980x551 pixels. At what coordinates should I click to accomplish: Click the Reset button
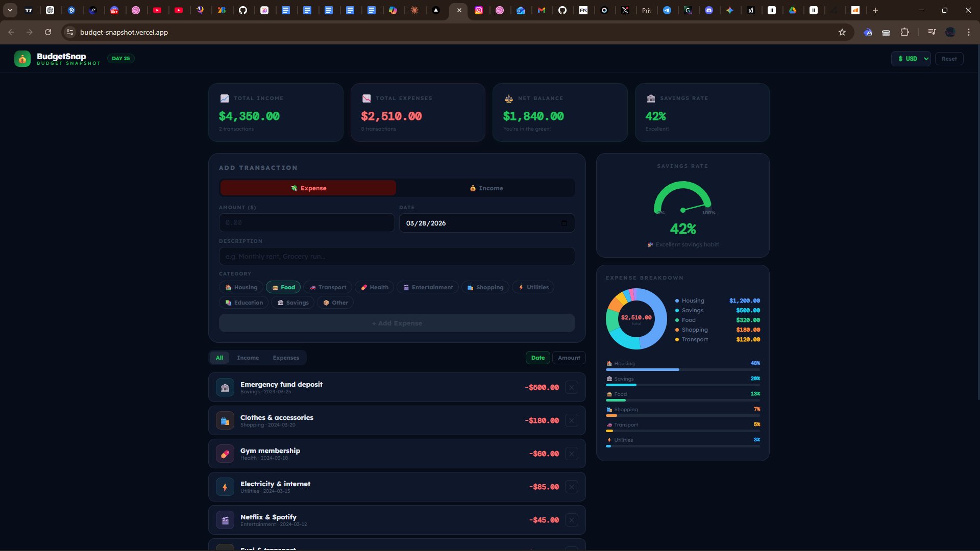tap(949, 59)
